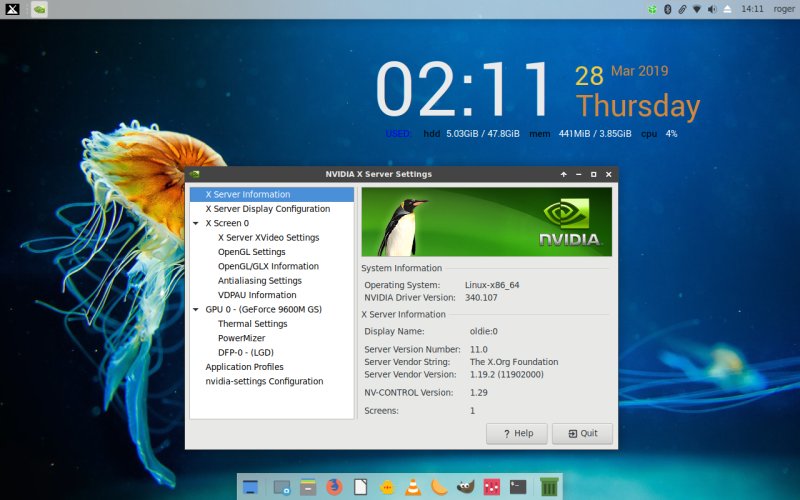Open OpenGL Settings page
The image size is (800, 500).
tap(252, 252)
